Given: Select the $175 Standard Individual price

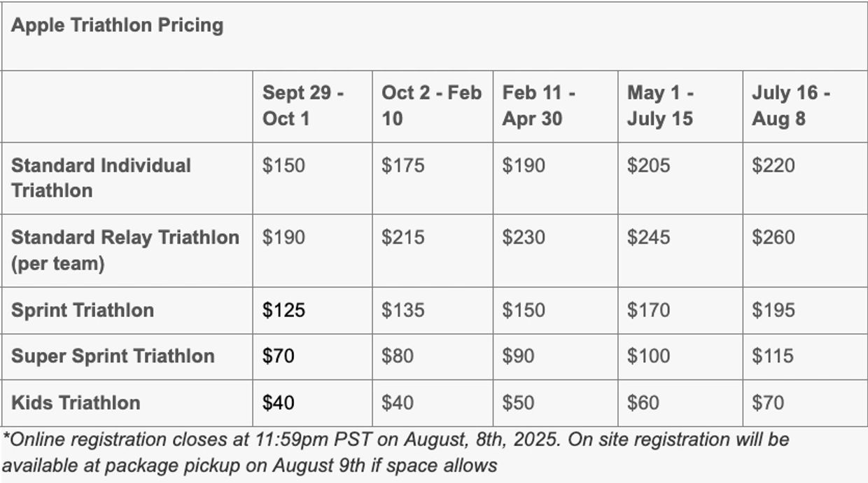Looking at the screenshot, I should pyautogui.click(x=402, y=166).
